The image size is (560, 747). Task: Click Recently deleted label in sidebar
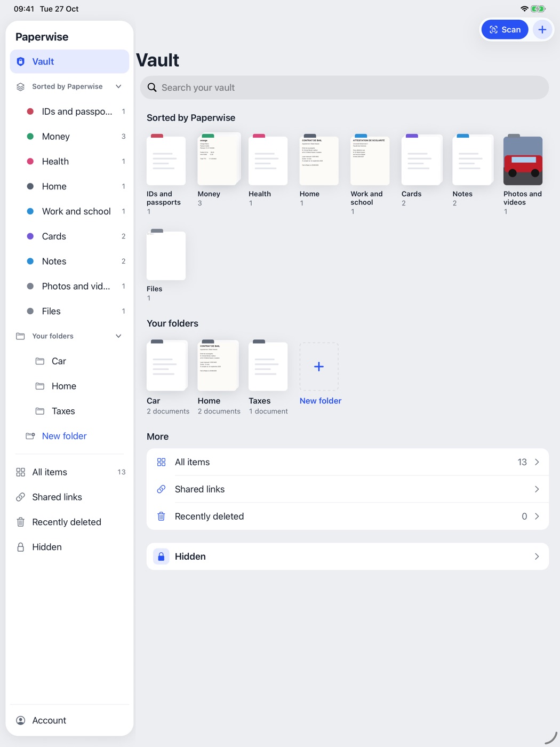point(67,522)
